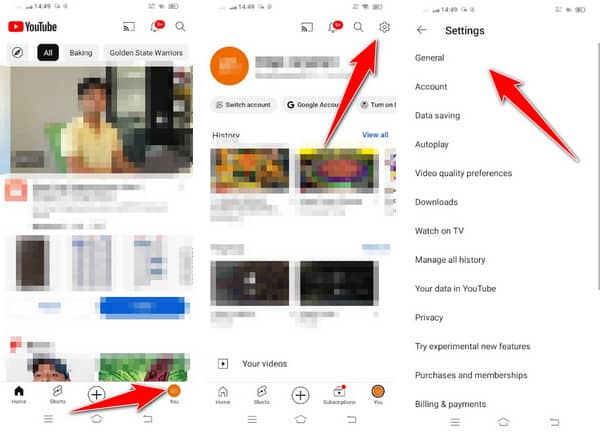
Task: Open Billing & payments
Action: (450, 404)
